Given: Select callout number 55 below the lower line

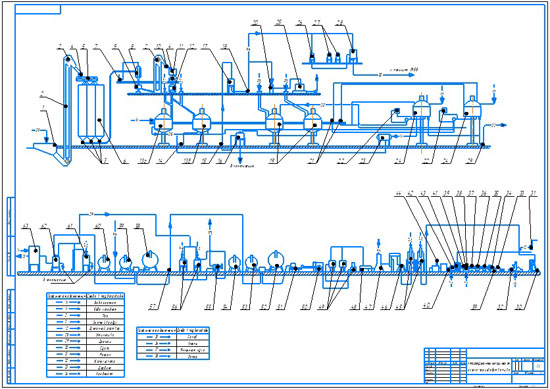Looking at the screenshot, I should 209,307.
